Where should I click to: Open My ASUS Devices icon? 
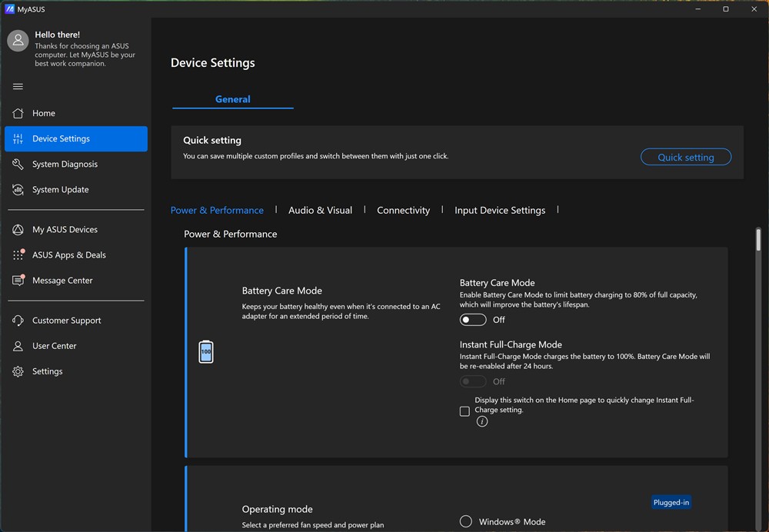pos(18,230)
